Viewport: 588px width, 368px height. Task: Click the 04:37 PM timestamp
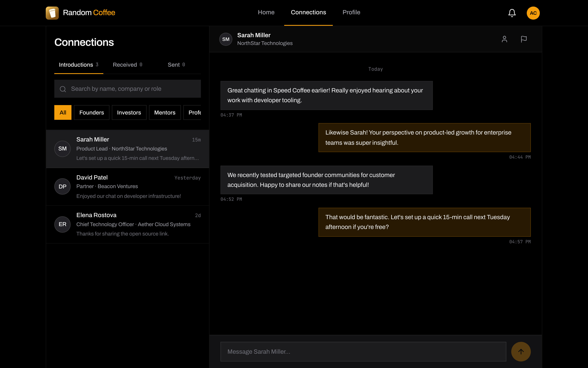click(x=231, y=115)
